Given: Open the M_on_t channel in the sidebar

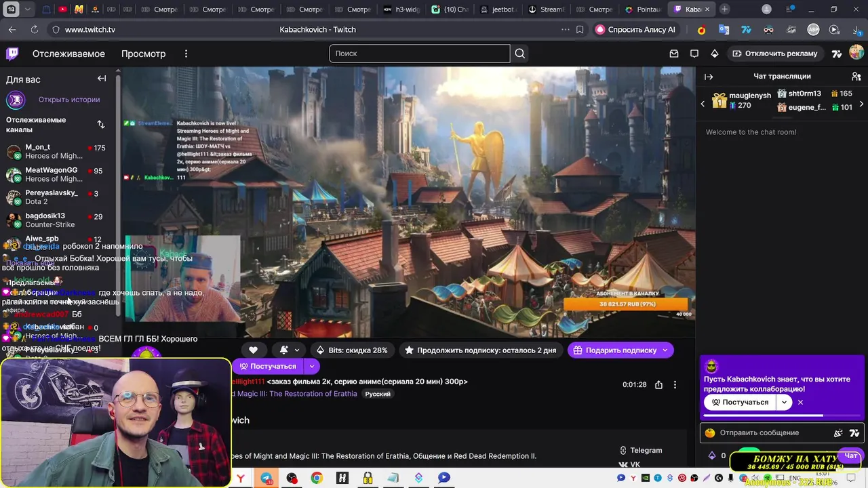Looking at the screenshot, I should tap(58, 151).
